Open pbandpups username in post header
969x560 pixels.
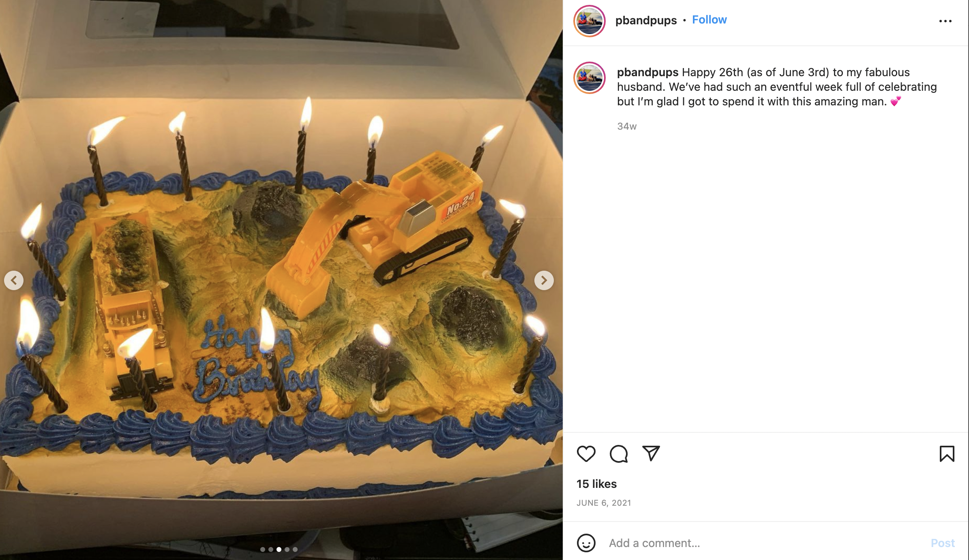646,20
